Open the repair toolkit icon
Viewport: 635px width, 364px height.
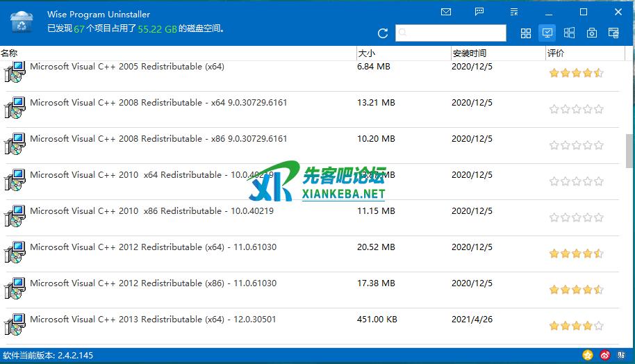click(x=591, y=33)
